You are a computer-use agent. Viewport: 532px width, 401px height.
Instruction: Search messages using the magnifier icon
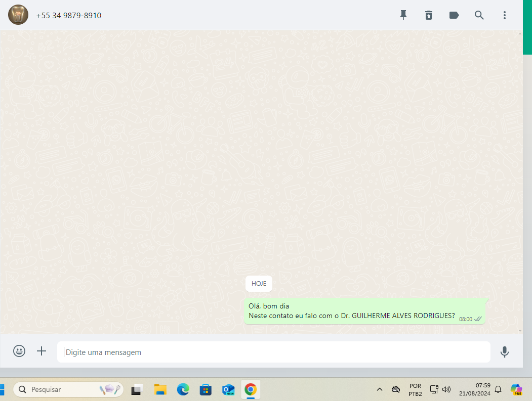479,15
